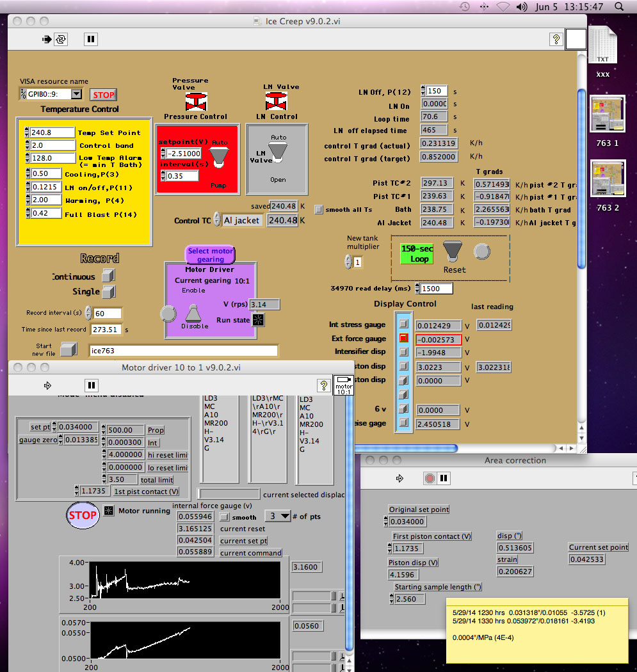Click the ice763 file name field
The height and width of the screenshot is (672, 637).
(x=183, y=351)
